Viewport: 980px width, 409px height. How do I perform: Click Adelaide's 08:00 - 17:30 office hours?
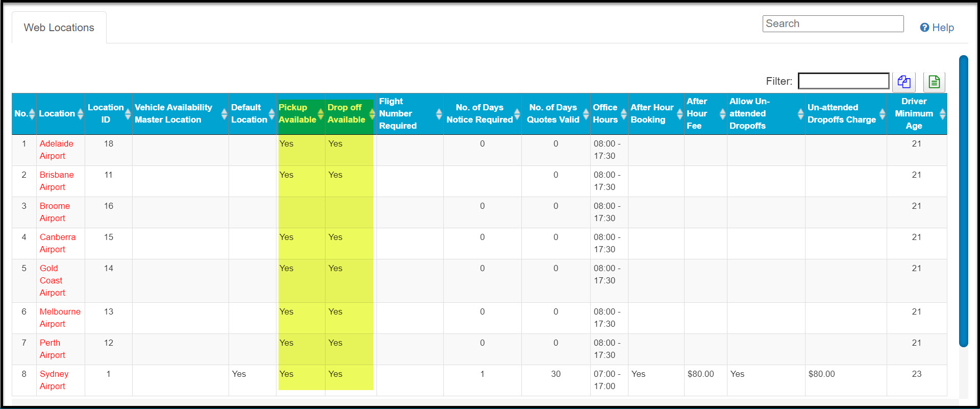tap(607, 150)
